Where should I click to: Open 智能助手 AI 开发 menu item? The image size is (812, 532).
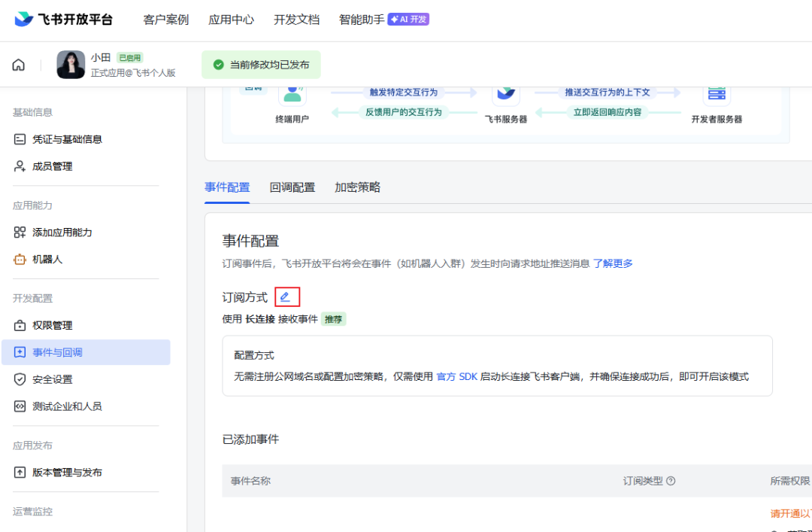coord(383,20)
